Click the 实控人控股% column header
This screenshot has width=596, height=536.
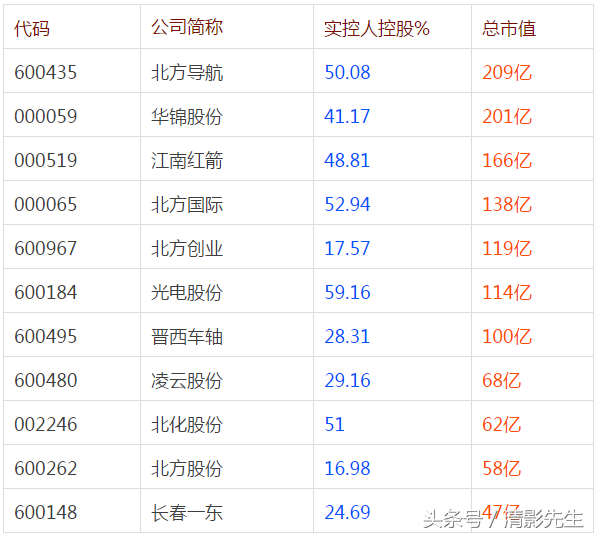(x=377, y=29)
